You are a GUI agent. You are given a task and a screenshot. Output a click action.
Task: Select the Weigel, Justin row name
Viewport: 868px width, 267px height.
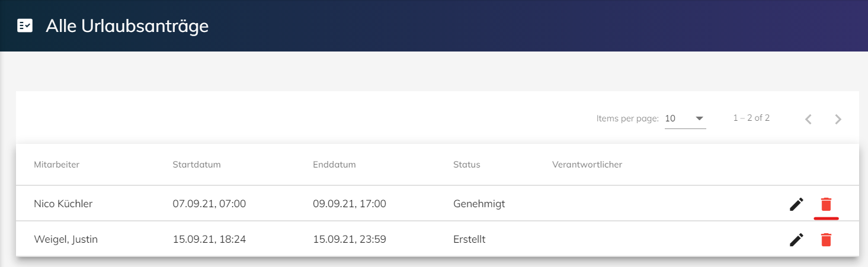click(66, 240)
